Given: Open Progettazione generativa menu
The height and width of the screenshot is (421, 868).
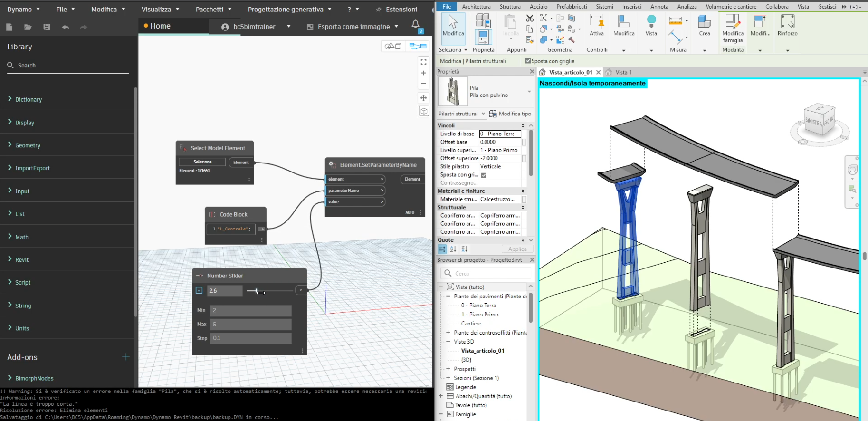Looking at the screenshot, I should 290,9.
